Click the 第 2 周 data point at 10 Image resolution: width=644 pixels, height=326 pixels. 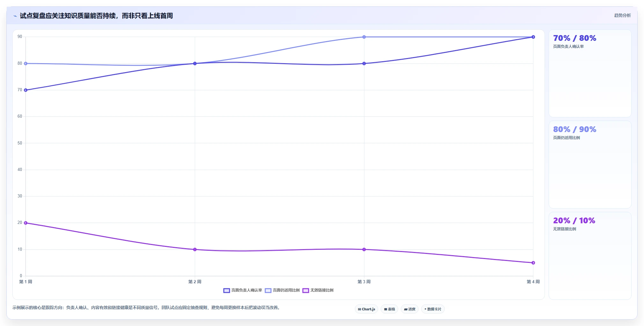[x=195, y=249]
